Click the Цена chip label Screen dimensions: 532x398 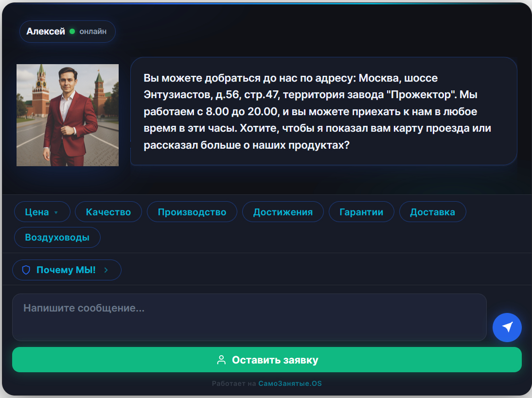click(x=37, y=212)
